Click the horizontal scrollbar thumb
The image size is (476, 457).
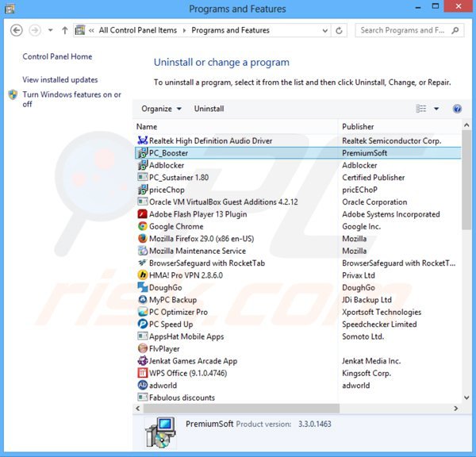pos(241,409)
